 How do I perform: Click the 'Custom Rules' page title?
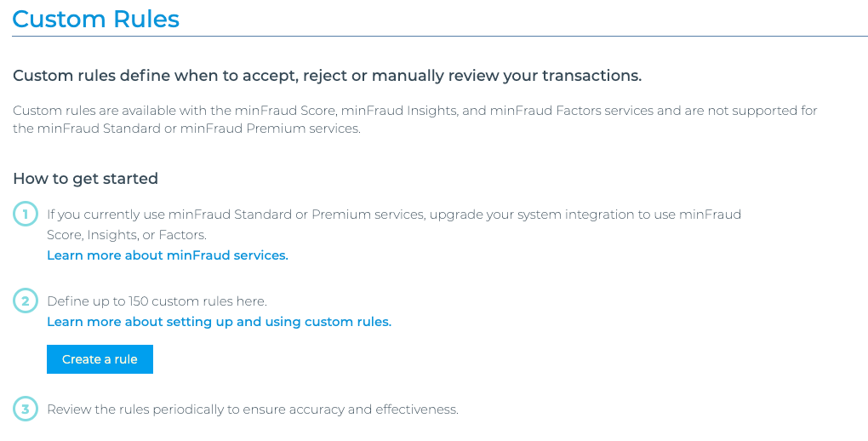96,19
